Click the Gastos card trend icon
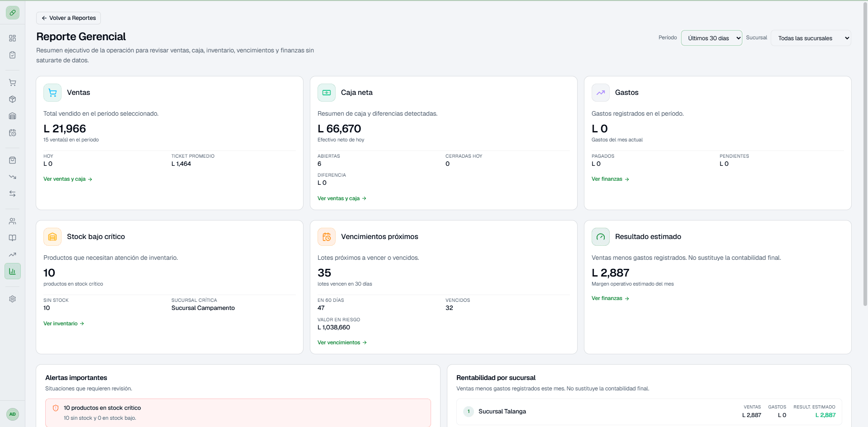Viewport: 868px width, 427px height. point(601,93)
